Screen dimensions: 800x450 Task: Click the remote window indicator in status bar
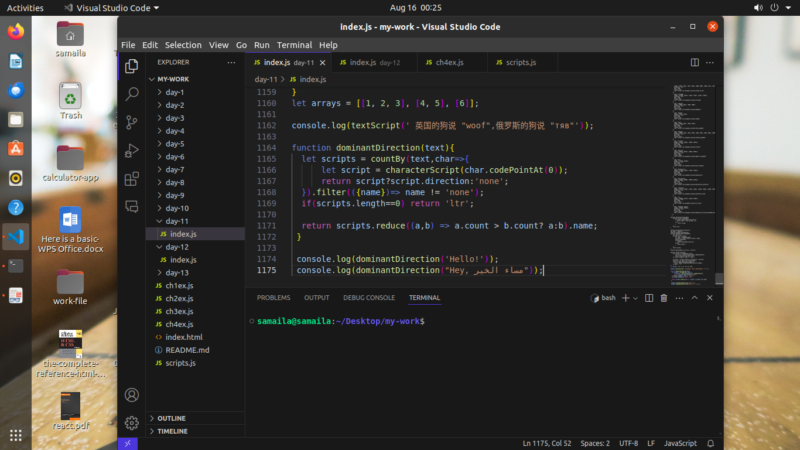(x=128, y=443)
